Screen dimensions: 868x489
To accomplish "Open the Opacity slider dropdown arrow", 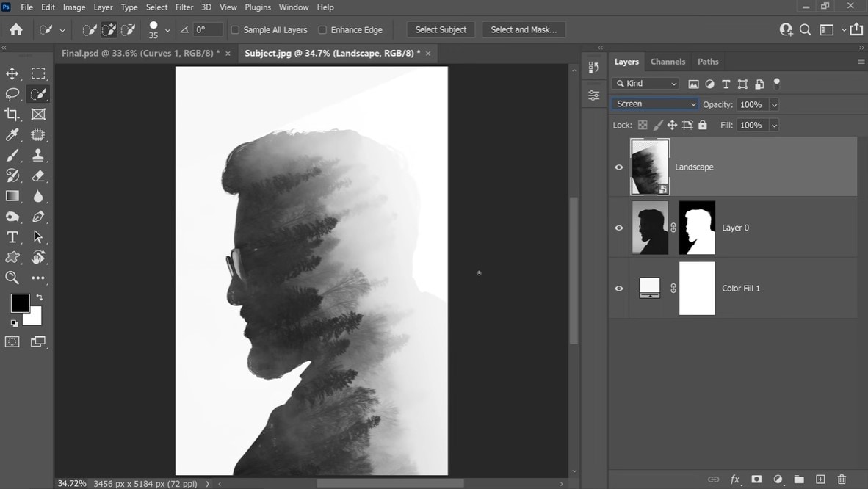I will click(x=774, y=105).
